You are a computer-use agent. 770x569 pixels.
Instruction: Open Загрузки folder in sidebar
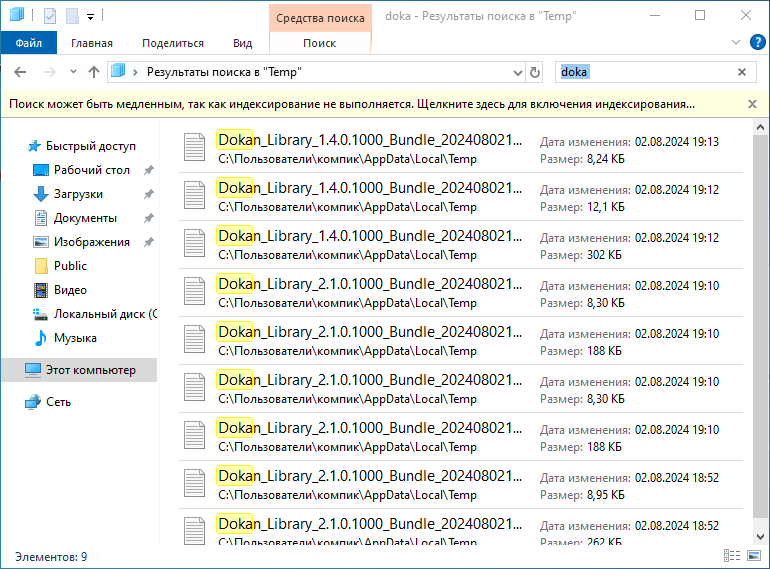tap(79, 194)
